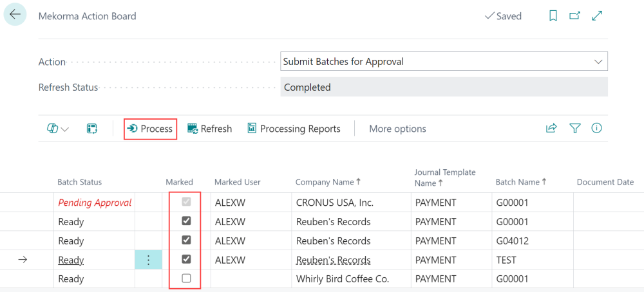Click the Document Date column header
This screenshot has height=292, width=644.
[605, 182]
